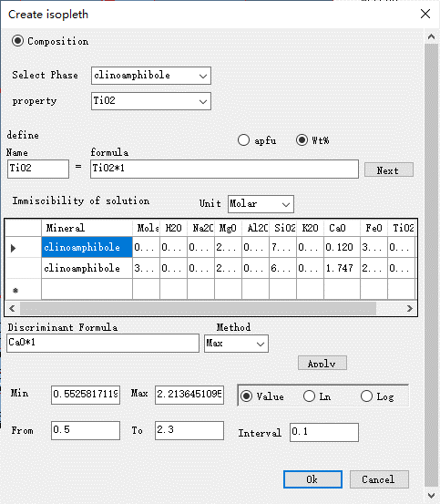Screen dimensions: 440x504
Task: Select the second row clinoamphibole cell
Action: coord(87,268)
